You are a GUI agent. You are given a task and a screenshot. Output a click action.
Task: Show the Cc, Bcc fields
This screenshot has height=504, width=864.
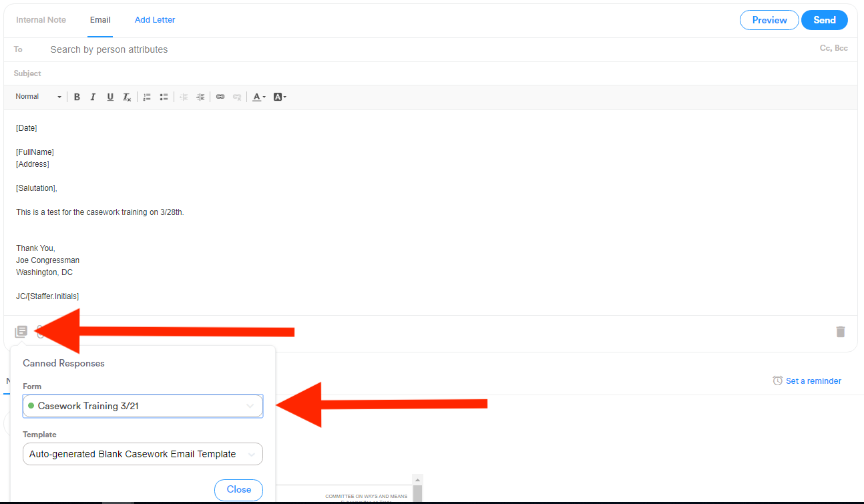coord(834,49)
